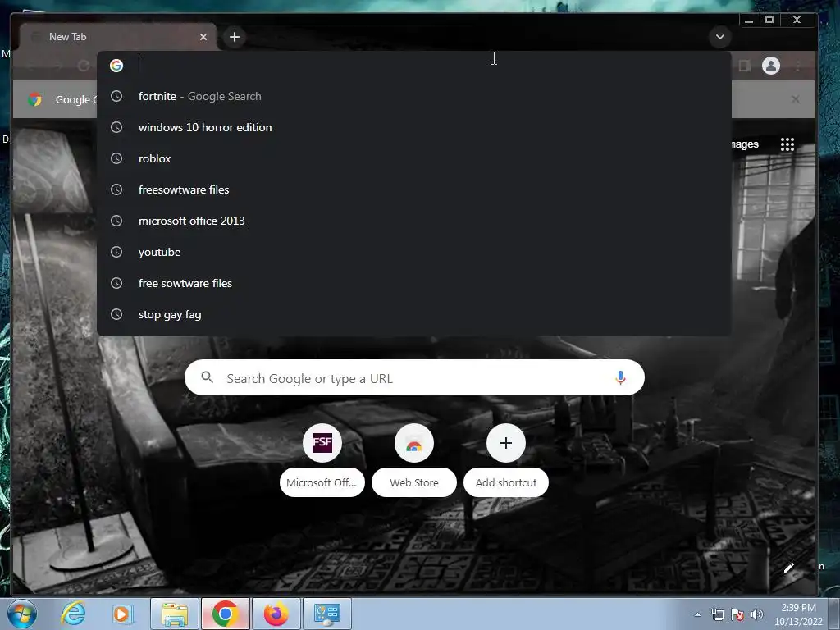Open the Web Store shortcut icon
The image size is (840, 630).
click(x=414, y=443)
